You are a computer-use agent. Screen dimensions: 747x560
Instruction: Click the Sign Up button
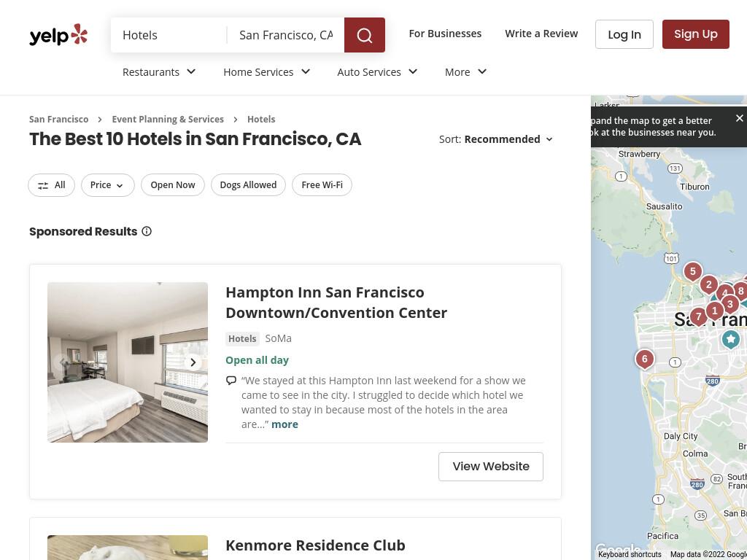[695, 34]
